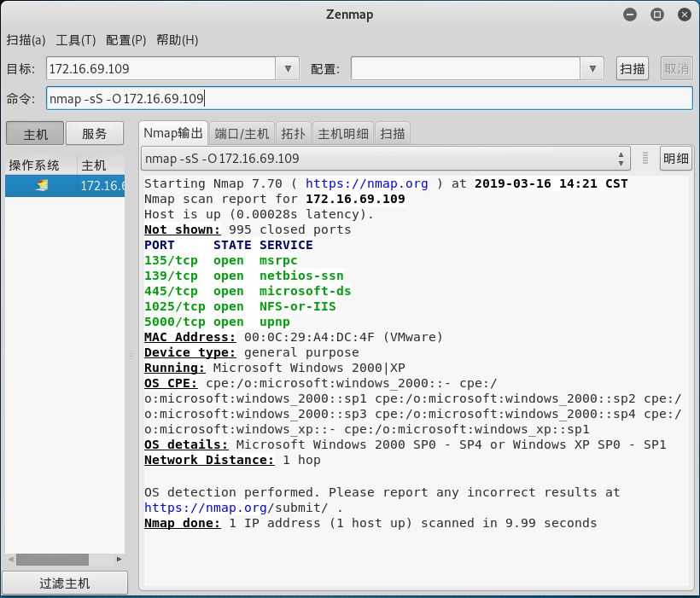Expand the target history dropdown arrow
The height and width of the screenshot is (598, 700).
tap(288, 69)
